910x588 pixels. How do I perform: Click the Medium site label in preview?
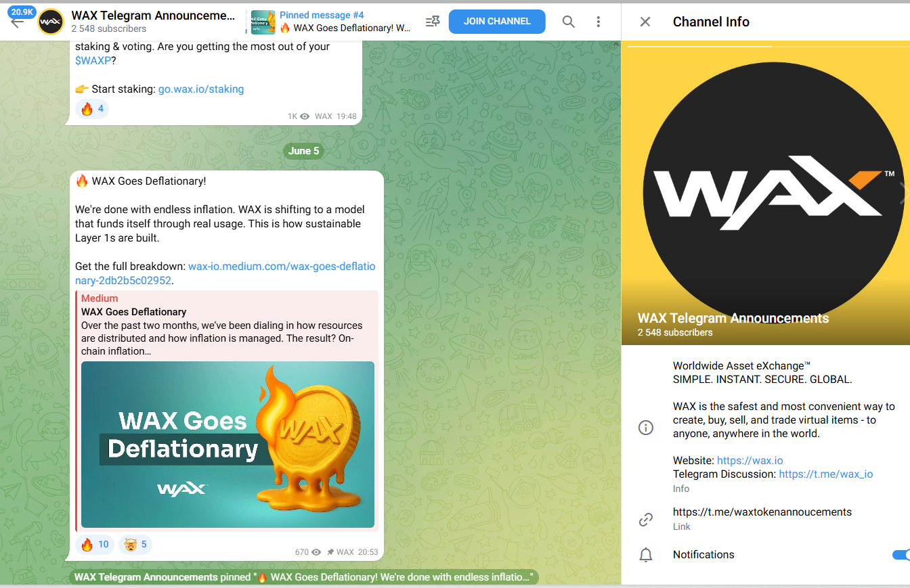pos(100,298)
